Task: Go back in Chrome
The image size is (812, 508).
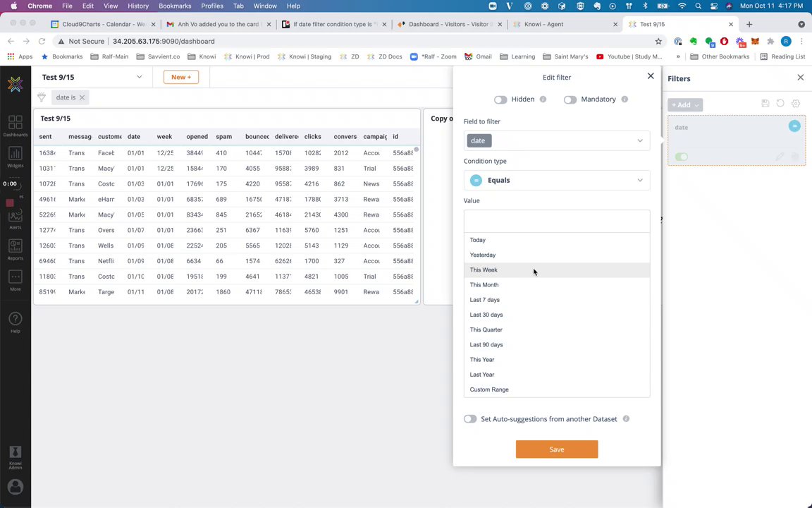Action: [11, 42]
